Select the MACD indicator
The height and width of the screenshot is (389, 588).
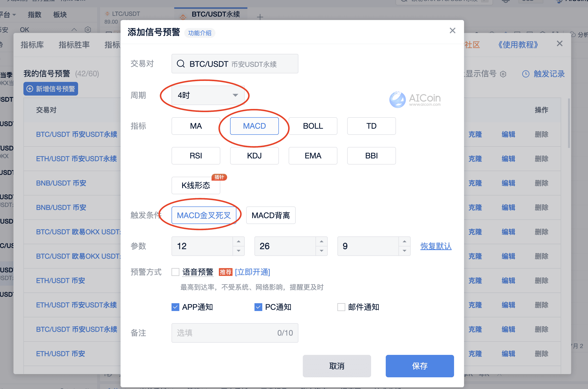[x=254, y=126]
